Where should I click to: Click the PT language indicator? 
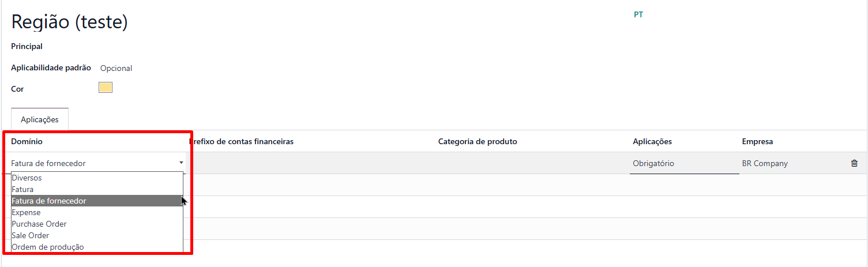click(638, 14)
